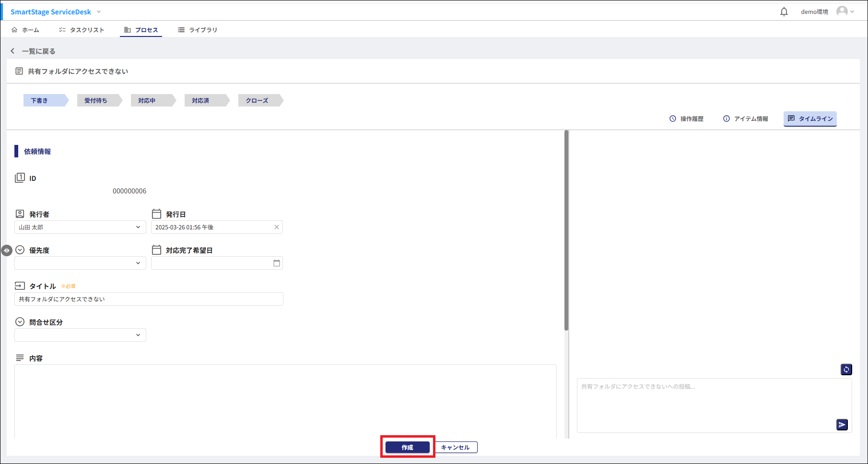This screenshot has height=464, width=868.
Task: Expand the 発行者 dropdown
Action: [138, 227]
